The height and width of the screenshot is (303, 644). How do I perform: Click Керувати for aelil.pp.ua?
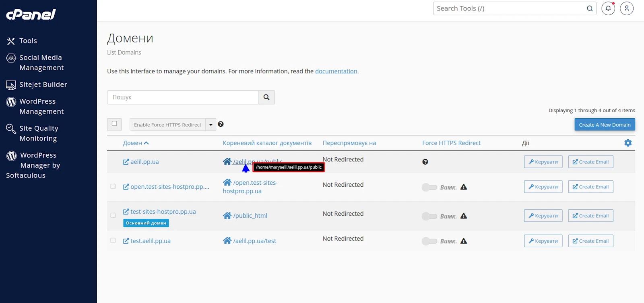pyautogui.click(x=543, y=162)
